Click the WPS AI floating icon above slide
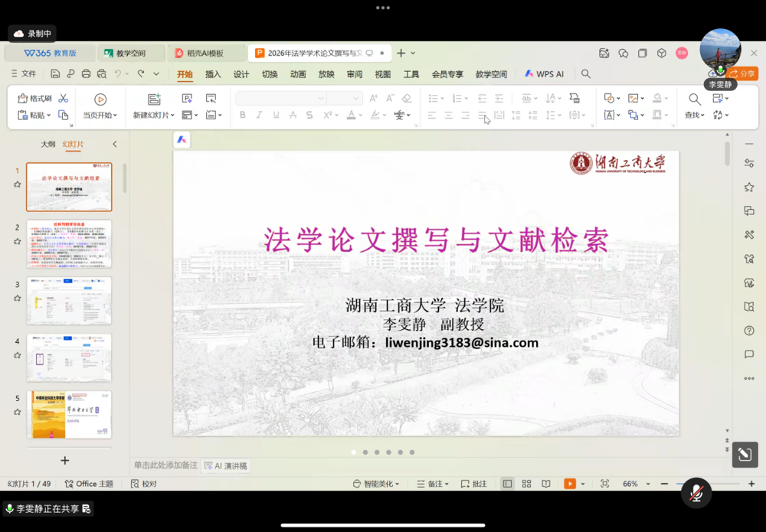 click(182, 140)
